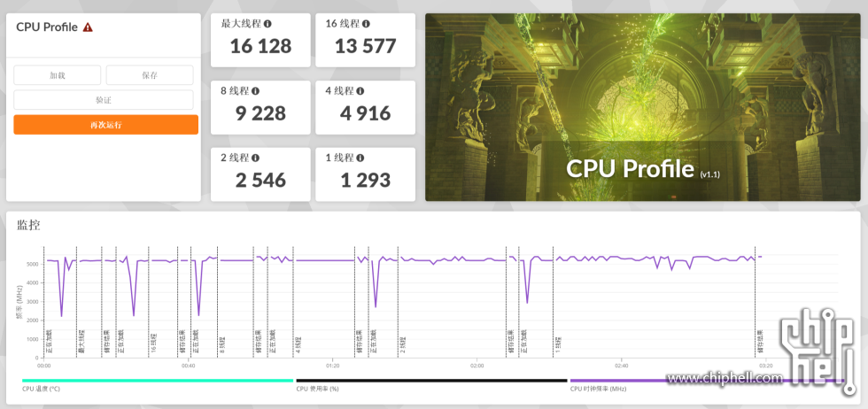Viewport: 868px width, 409px height.
Task: Open info icon next to 4 线程
Action: [x=360, y=91]
